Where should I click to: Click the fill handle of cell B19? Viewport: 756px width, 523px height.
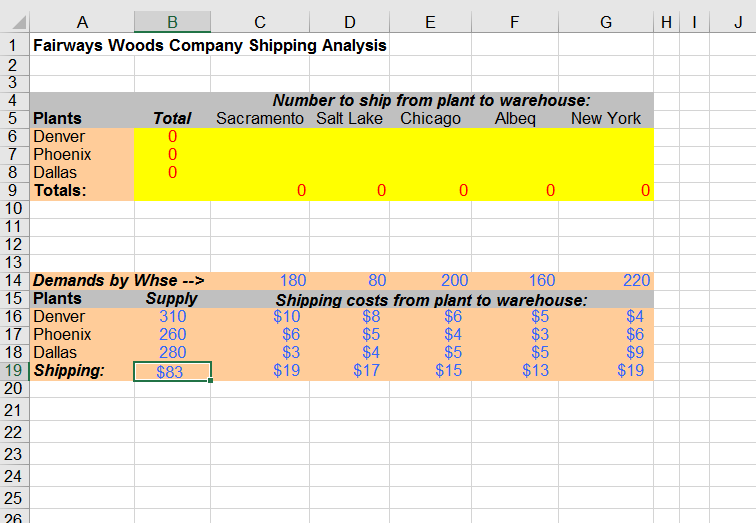[x=211, y=380]
